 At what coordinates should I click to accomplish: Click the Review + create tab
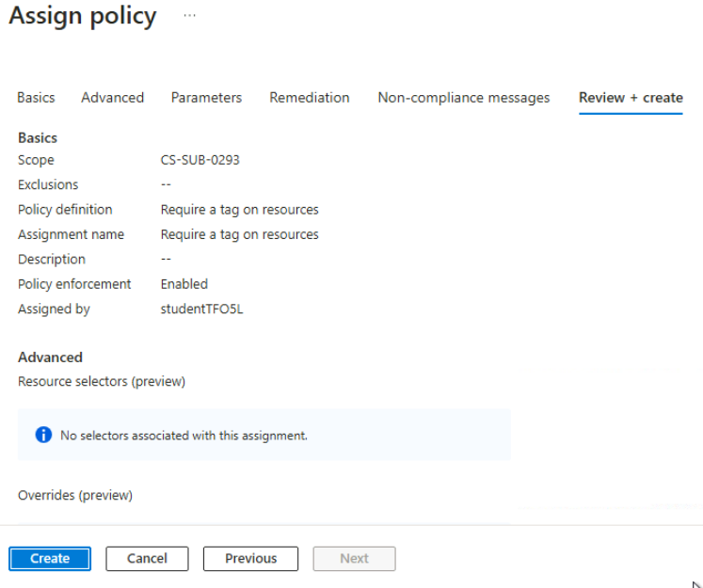point(631,98)
